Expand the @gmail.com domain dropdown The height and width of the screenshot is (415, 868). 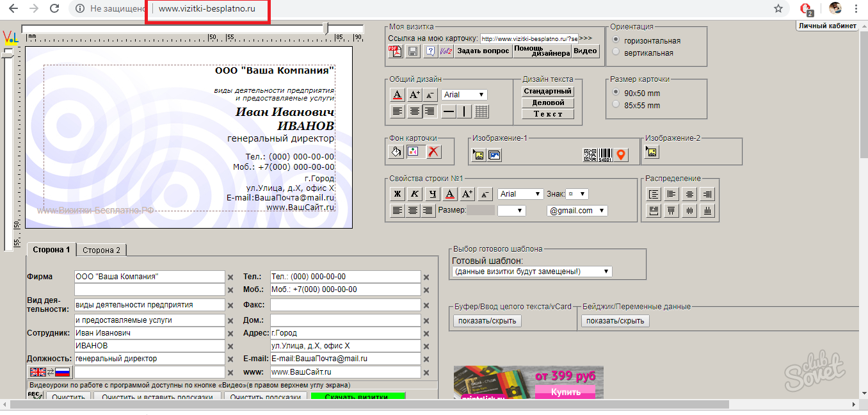577,211
